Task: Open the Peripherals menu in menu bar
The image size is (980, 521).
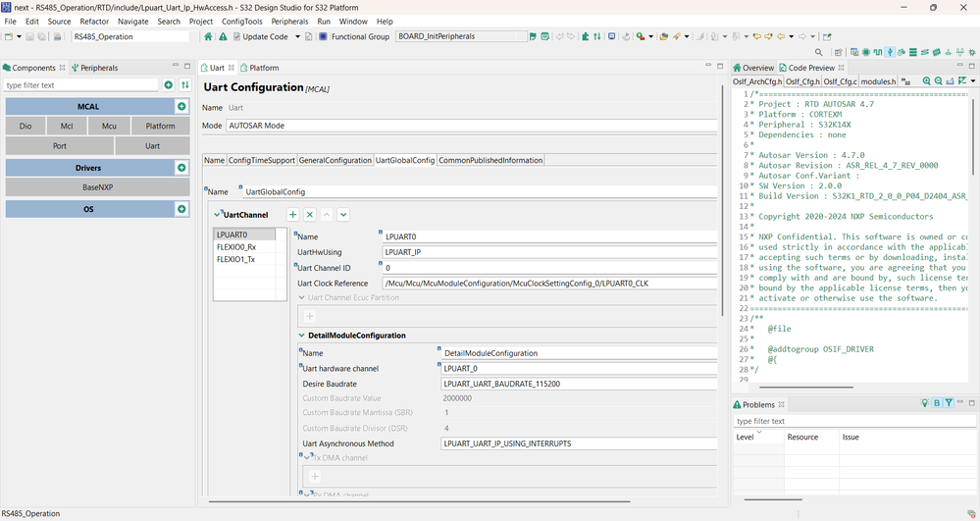Action: coord(289,22)
